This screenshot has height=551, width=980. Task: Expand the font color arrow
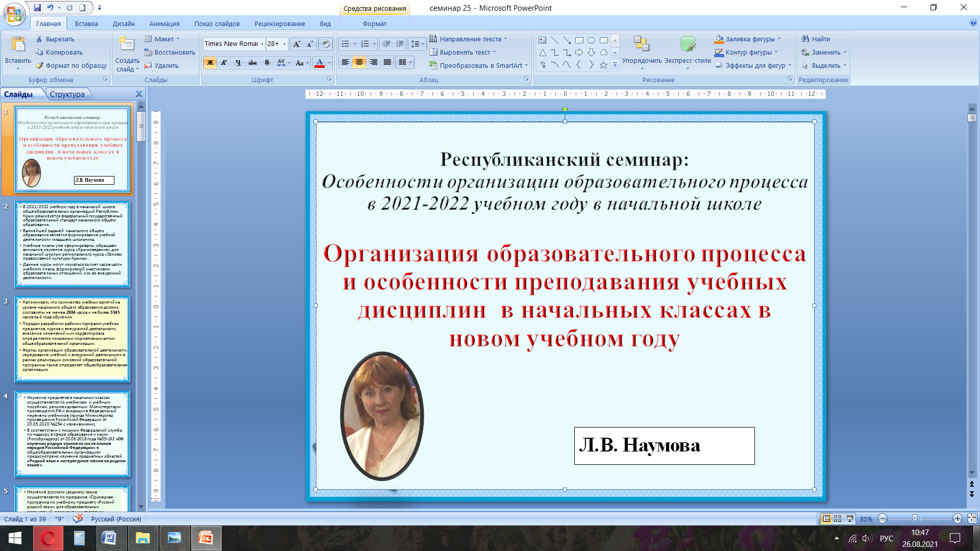[329, 63]
